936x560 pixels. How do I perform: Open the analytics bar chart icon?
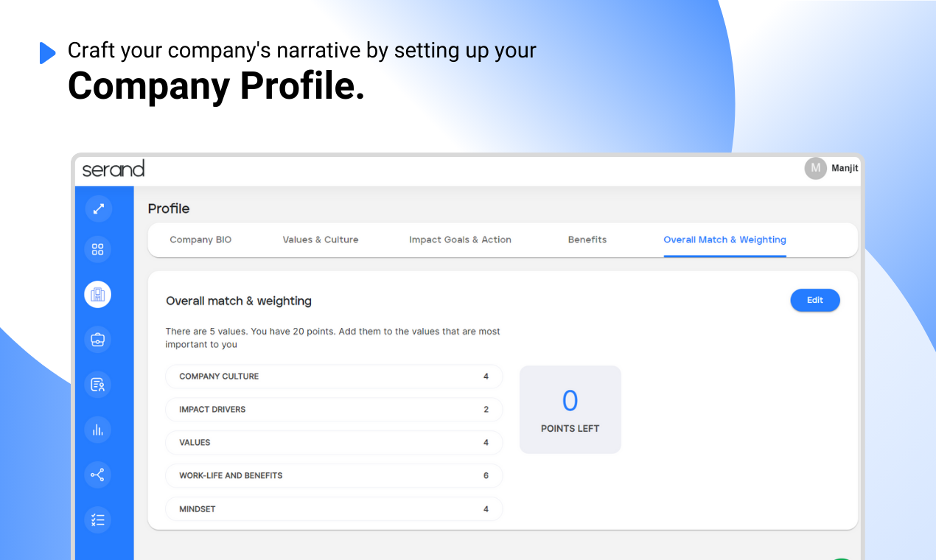point(98,430)
